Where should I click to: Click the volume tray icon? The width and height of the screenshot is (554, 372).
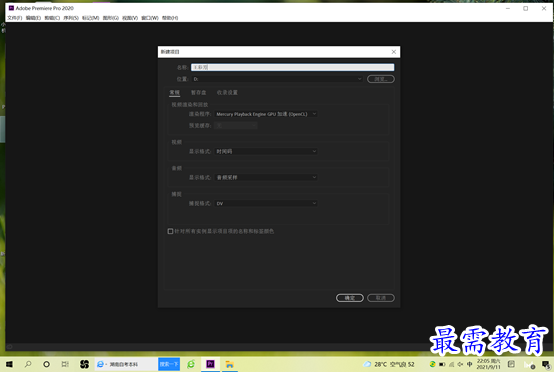(460, 364)
